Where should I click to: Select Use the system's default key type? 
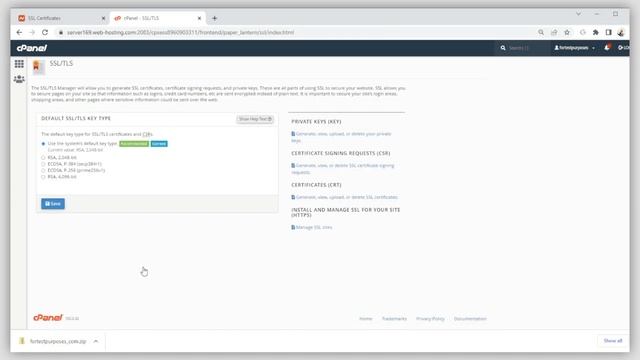point(43,144)
